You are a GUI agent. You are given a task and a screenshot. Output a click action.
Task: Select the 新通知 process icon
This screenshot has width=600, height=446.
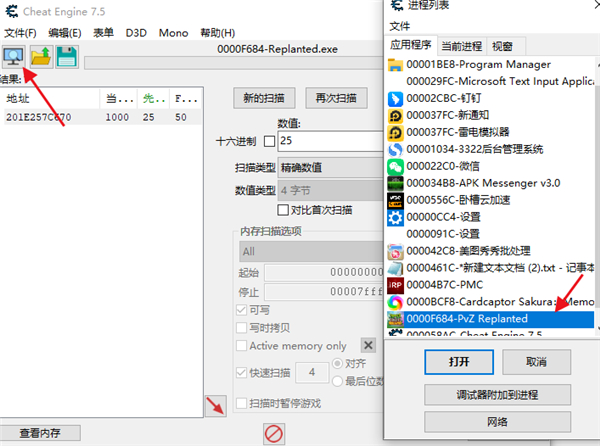click(x=395, y=116)
